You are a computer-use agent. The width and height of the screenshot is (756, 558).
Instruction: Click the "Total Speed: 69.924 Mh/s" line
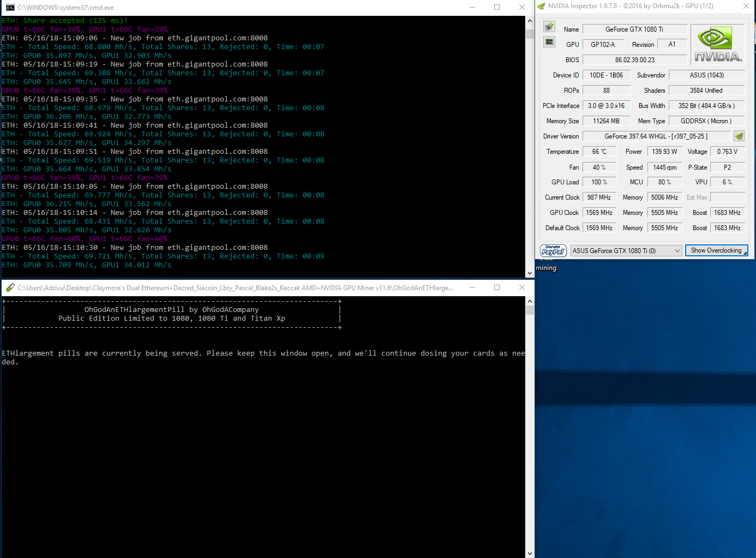[x=163, y=134]
